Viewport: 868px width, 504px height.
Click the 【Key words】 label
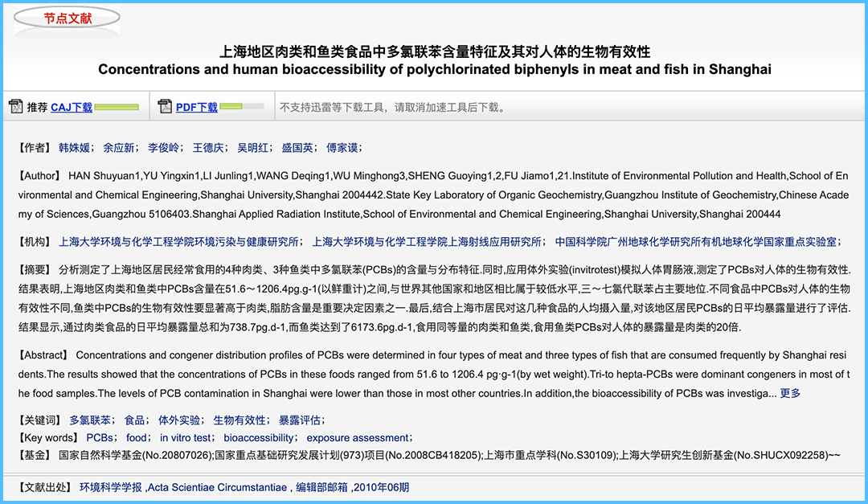[x=48, y=438]
